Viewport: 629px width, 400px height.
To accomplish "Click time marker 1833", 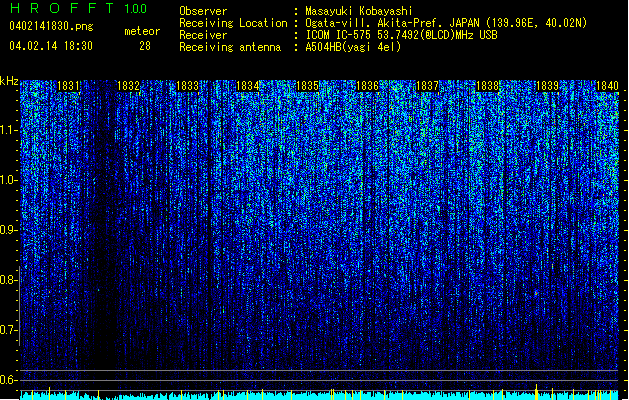I will [188, 86].
